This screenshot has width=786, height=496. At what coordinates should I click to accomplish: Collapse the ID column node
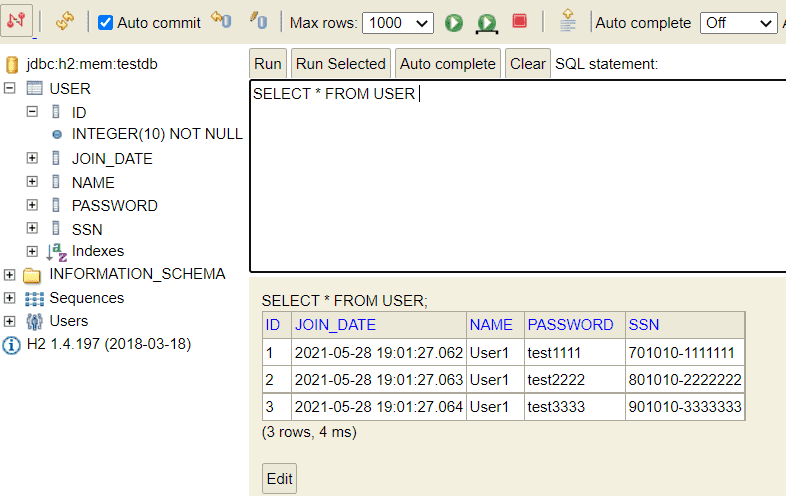[x=32, y=111]
